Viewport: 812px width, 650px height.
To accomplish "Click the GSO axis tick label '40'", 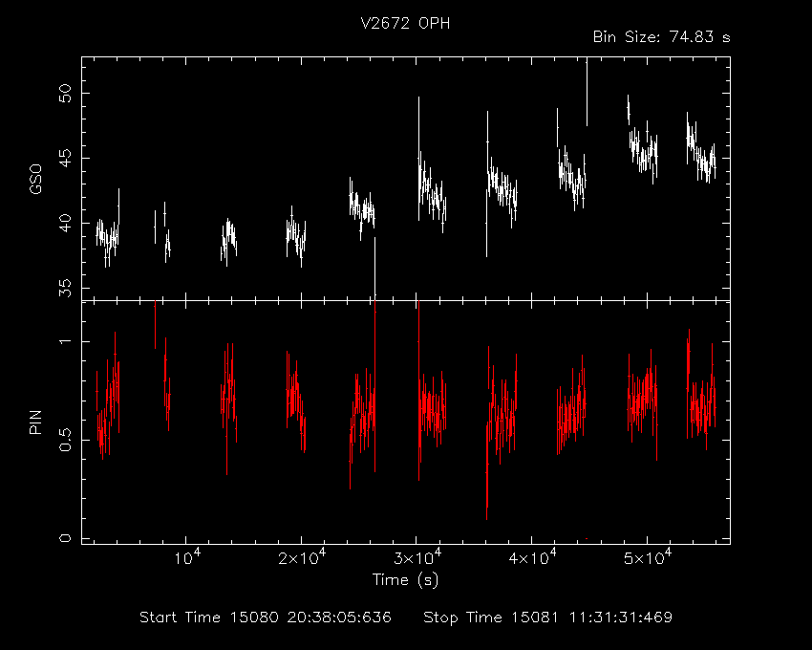I will [66, 224].
